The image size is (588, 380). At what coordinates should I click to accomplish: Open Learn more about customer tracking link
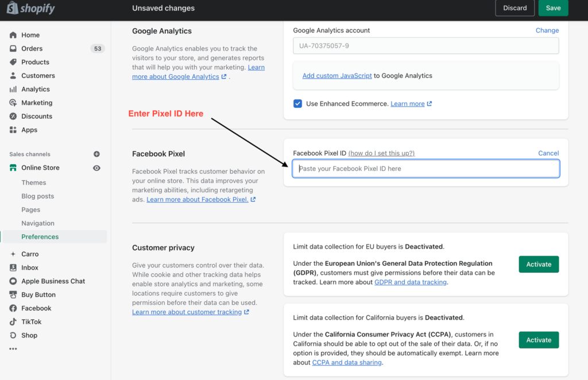point(187,312)
